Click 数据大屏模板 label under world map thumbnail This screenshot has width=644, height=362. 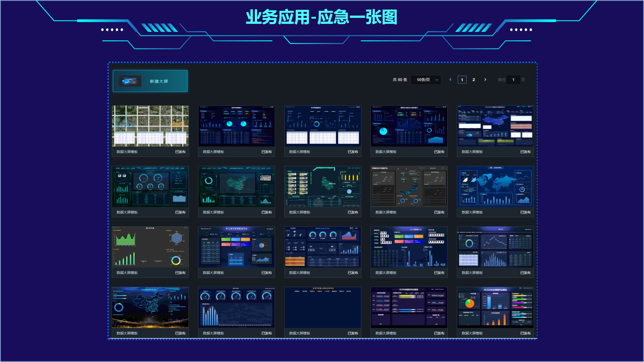pyautogui.click(x=472, y=212)
